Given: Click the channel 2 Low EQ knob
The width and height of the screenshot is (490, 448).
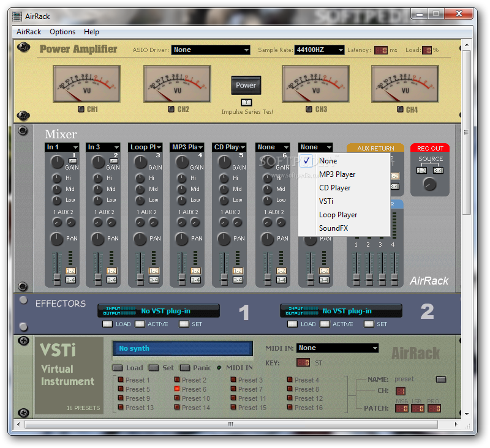Looking at the screenshot, I should (x=98, y=200).
